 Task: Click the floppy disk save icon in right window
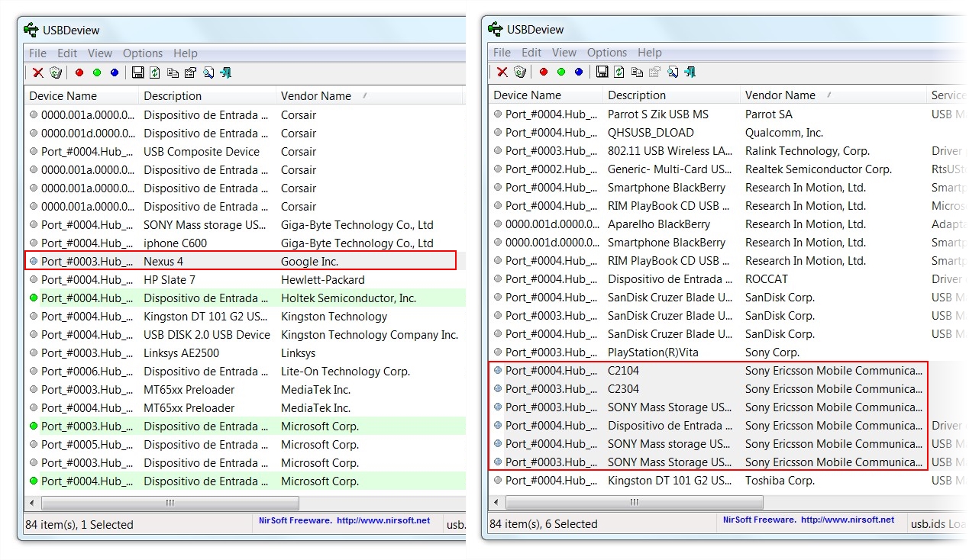[602, 72]
